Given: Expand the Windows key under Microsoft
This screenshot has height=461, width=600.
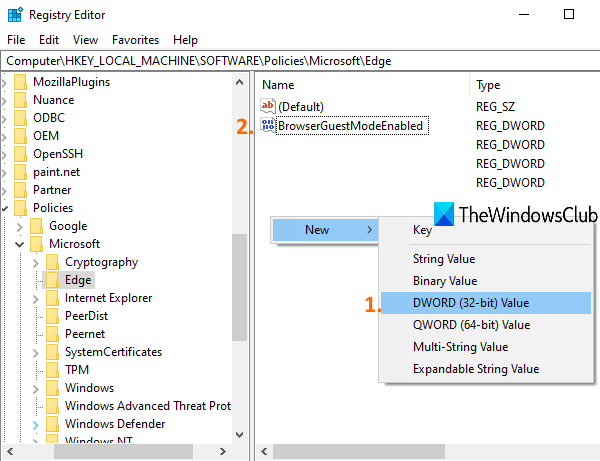Looking at the screenshot, I should (36, 389).
